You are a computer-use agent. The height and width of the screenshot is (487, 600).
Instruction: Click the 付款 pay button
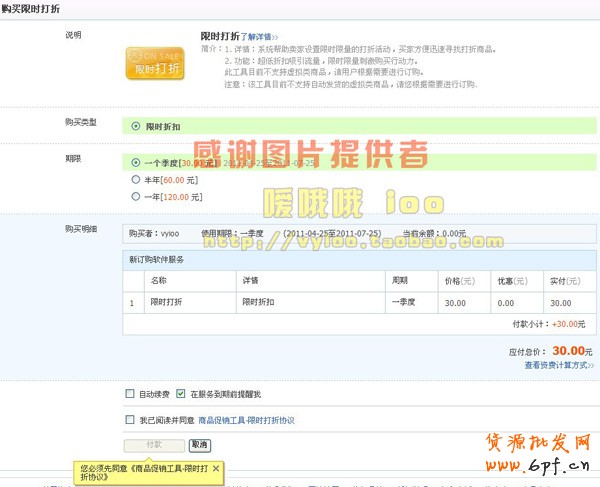pyautogui.click(x=154, y=445)
